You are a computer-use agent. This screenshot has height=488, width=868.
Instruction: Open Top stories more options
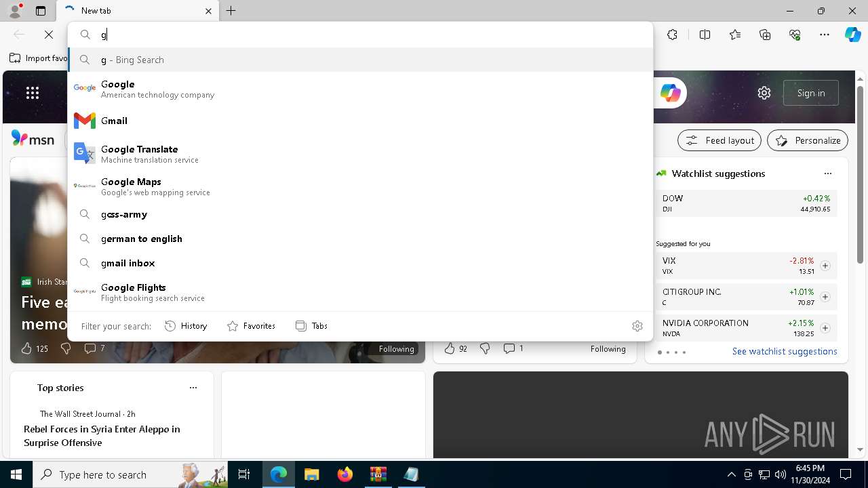click(x=193, y=388)
